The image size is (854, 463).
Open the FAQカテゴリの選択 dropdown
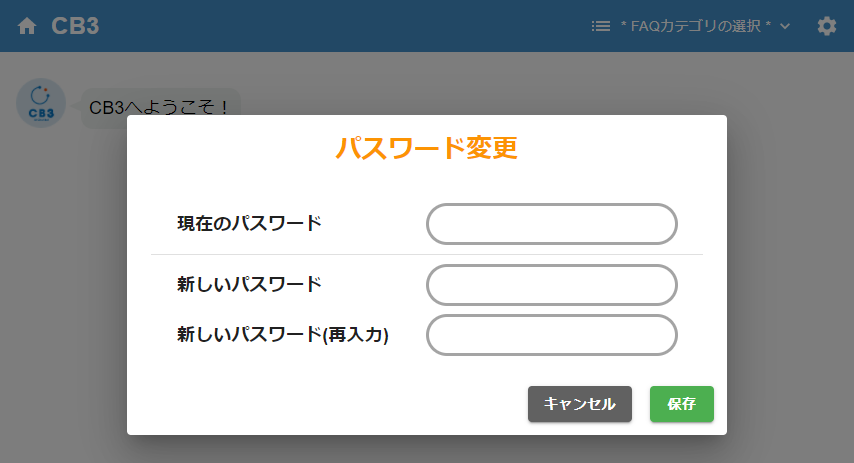[x=695, y=26]
